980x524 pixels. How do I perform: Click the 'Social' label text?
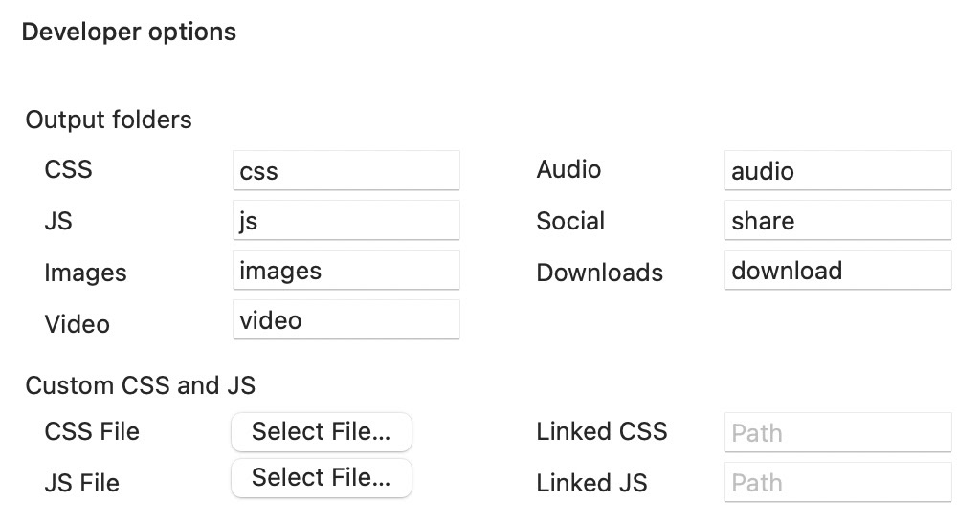(x=570, y=221)
